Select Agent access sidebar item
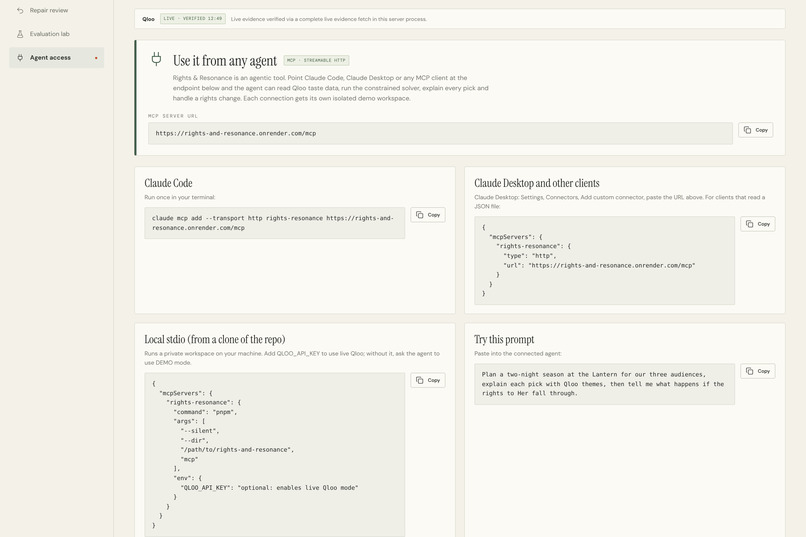The width and height of the screenshot is (806, 537). tap(57, 58)
